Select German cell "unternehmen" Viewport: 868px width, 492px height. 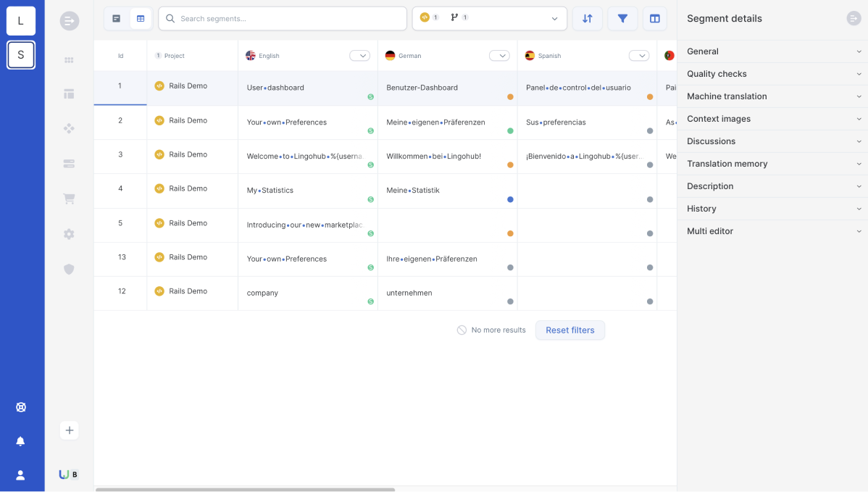tap(447, 293)
